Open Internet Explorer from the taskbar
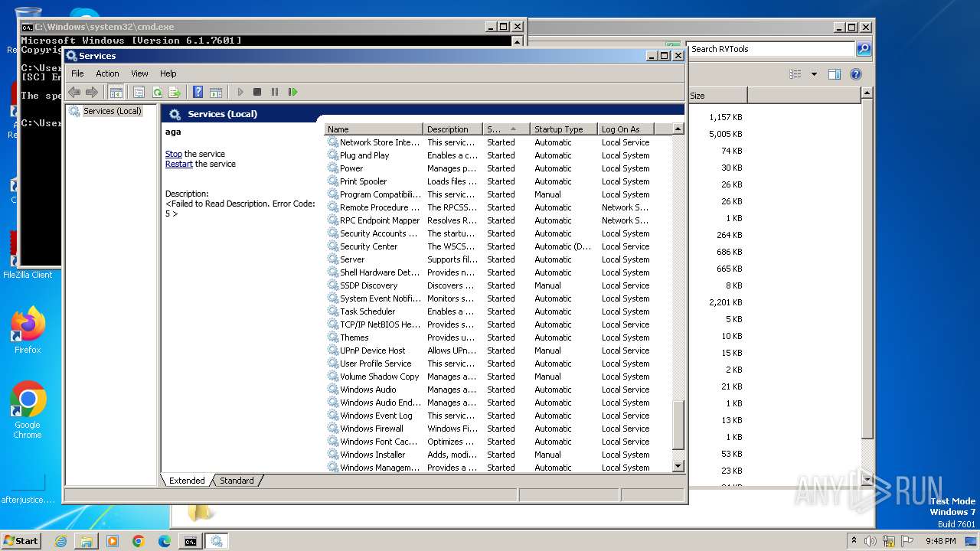 pyautogui.click(x=60, y=541)
